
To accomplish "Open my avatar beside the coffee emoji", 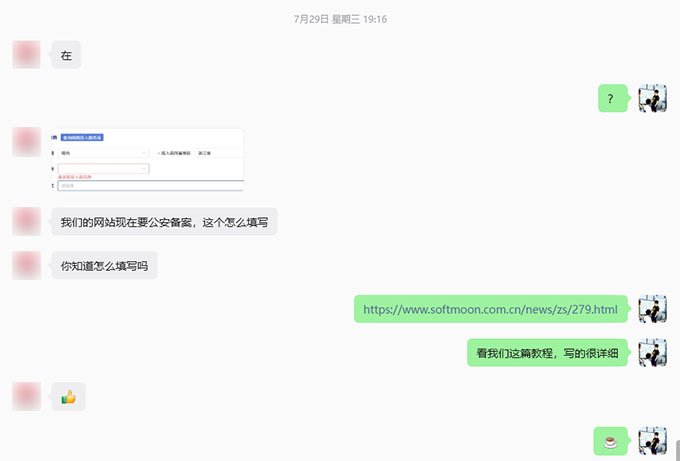I will coord(653,441).
